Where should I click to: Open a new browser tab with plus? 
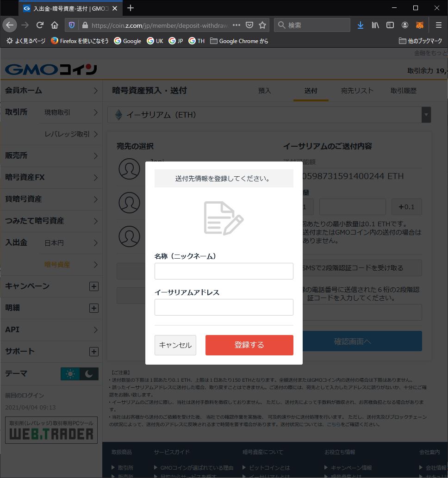(x=131, y=8)
